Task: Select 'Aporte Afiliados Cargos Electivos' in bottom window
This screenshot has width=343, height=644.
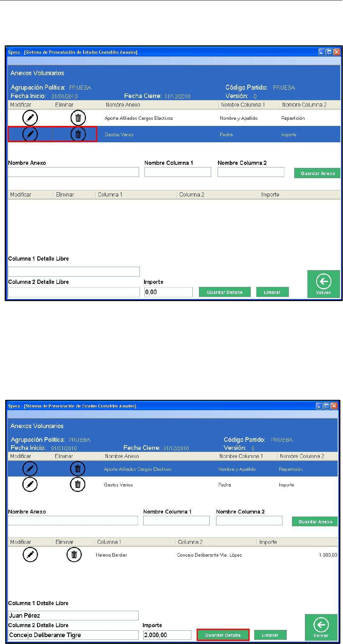Action: point(138,469)
